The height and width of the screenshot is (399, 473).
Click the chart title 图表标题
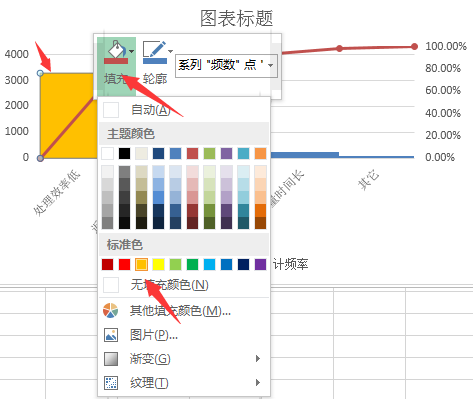tap(236, 18)
